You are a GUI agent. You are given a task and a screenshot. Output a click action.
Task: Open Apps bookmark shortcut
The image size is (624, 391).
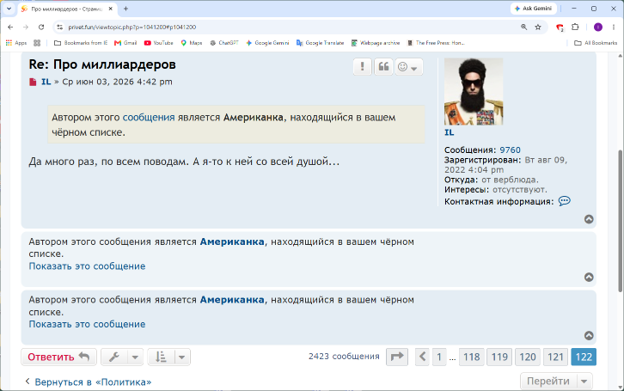pyautogui.click(x=16, y=43)
